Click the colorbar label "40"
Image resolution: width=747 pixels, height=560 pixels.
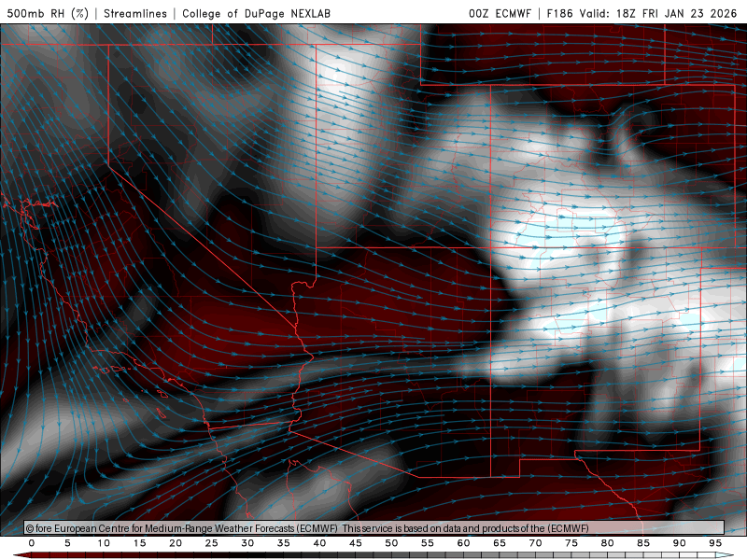point(319,543)
